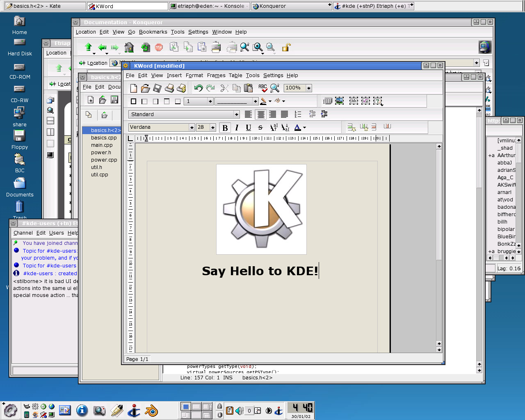This screenshot has width=525, height=420.
Task: Open the K menu gear on the panel
Action: [10, 410]
